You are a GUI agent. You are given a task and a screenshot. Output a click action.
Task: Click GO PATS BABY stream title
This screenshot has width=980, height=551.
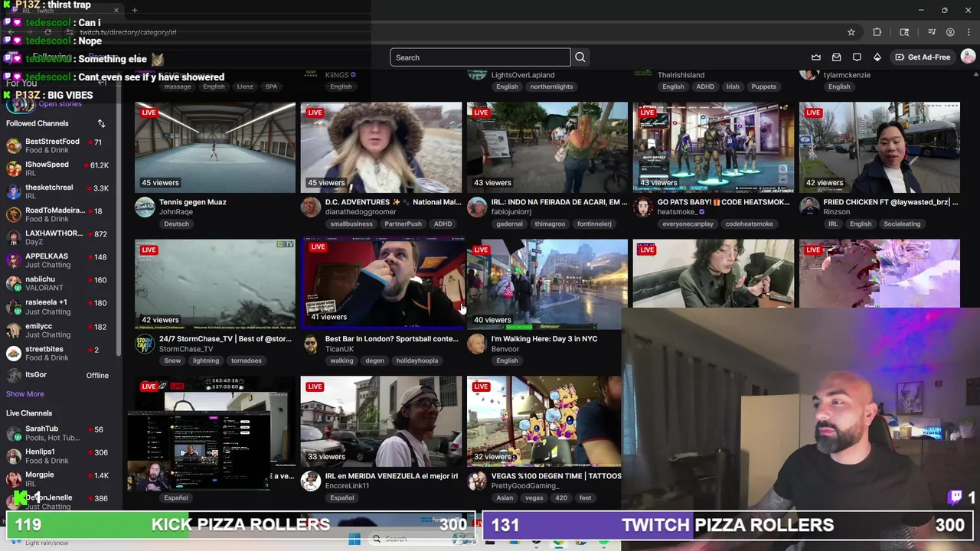[x=723, y=202]
